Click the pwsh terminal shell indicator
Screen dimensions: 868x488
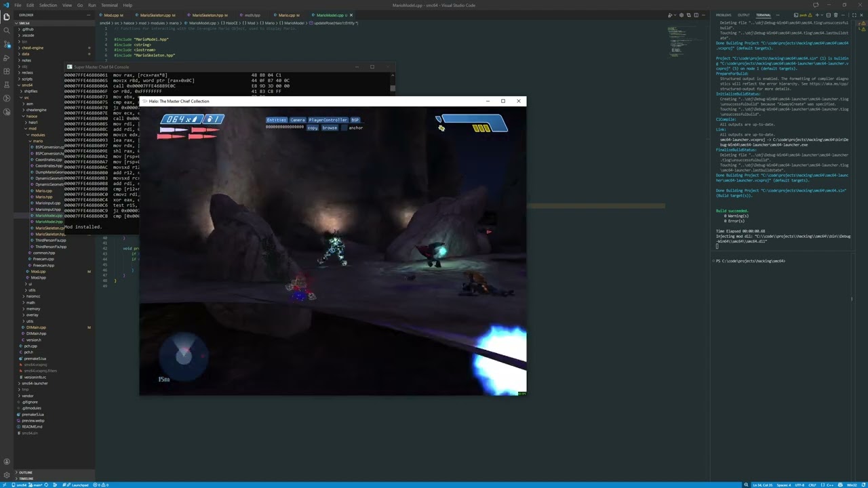(803, 15)
